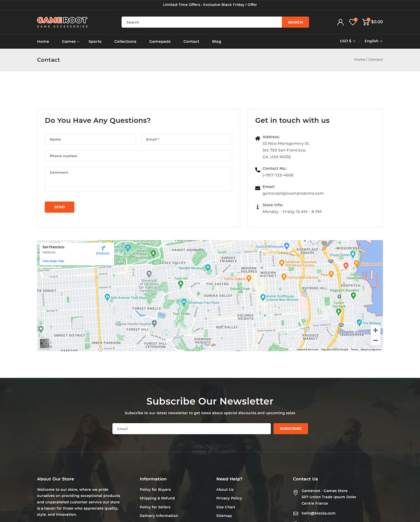The height and width of the screenshot is (522, 420).
Task: Open the user account icon
Action: pyautogui.click(x=340, y=22)
